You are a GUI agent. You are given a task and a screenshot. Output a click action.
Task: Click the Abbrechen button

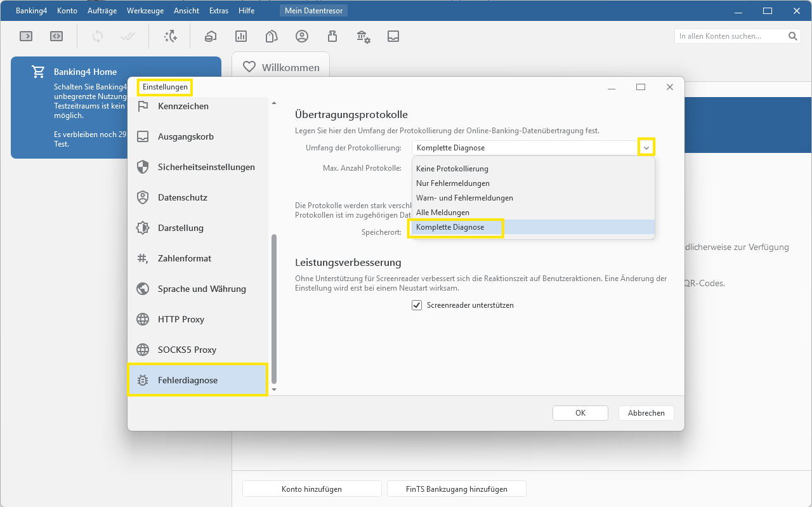point(646,413)
